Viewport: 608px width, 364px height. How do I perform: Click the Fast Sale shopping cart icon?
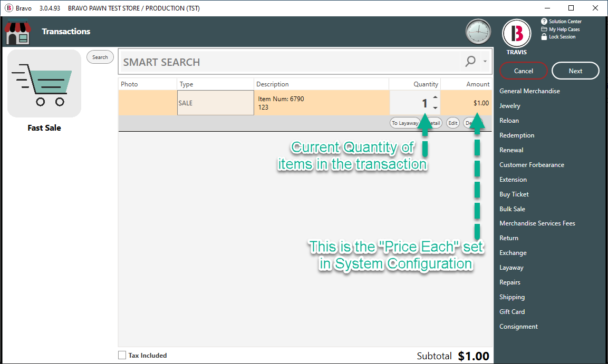pyautogui.click(x=44, y=84)
